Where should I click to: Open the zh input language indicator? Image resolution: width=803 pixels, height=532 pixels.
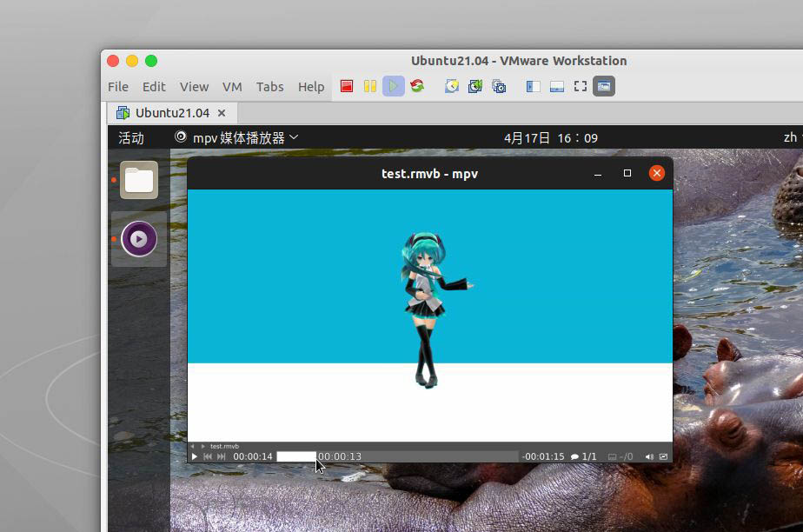[790, 137]
